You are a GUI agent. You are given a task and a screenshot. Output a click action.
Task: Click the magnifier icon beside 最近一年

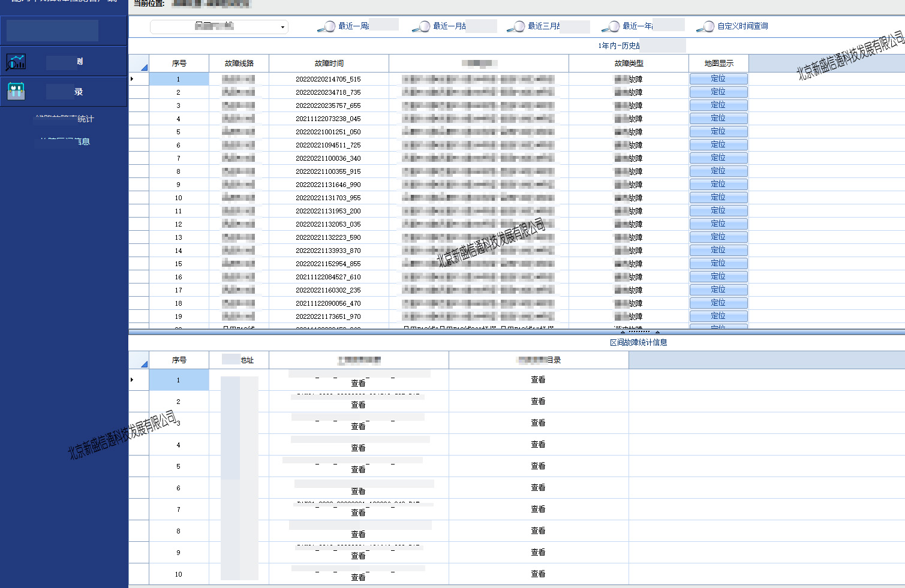coord(611,26)
